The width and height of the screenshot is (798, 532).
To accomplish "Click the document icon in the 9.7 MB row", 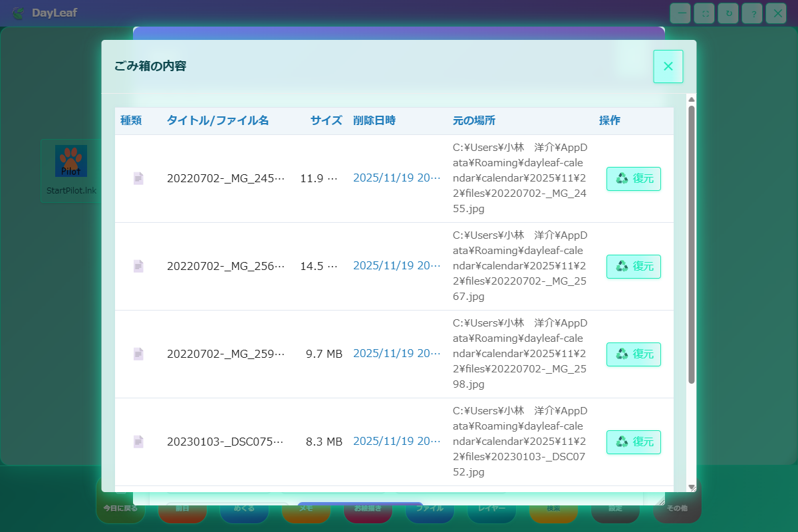I will [x=138, y=354].
